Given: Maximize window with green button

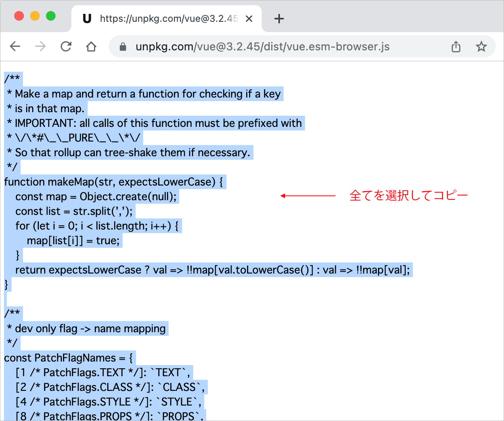Looking at the screenshot, I should tap(51, 16).
